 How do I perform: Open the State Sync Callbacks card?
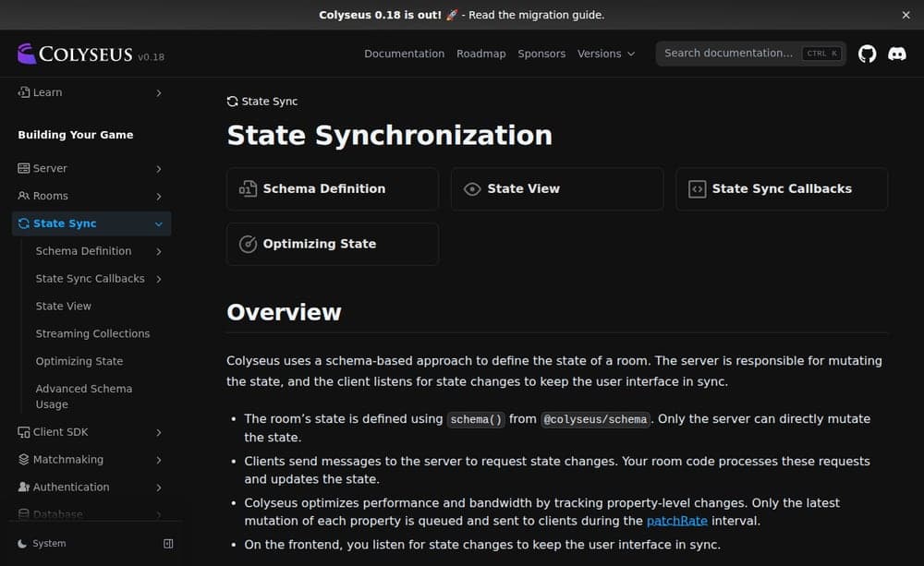[782, 189]
